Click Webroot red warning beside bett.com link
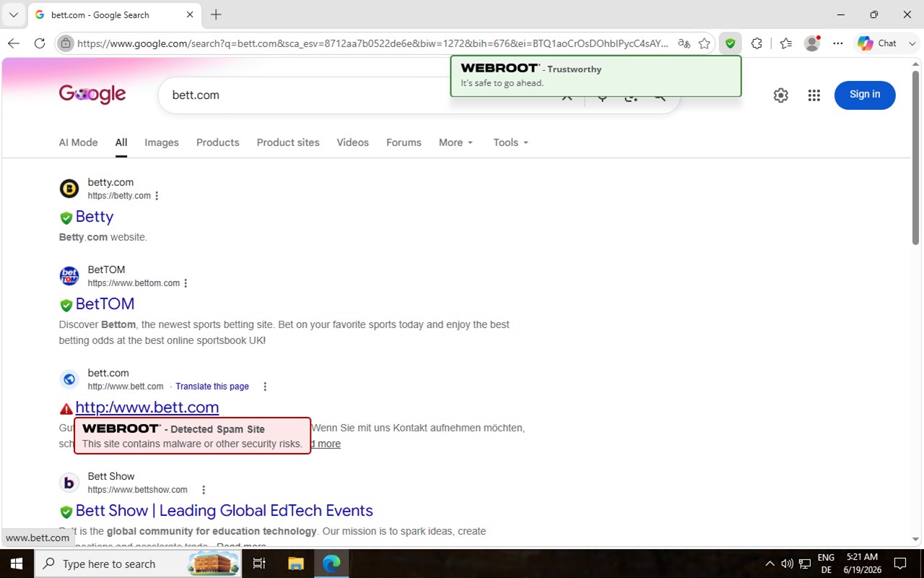 click(x=66, y=409)
